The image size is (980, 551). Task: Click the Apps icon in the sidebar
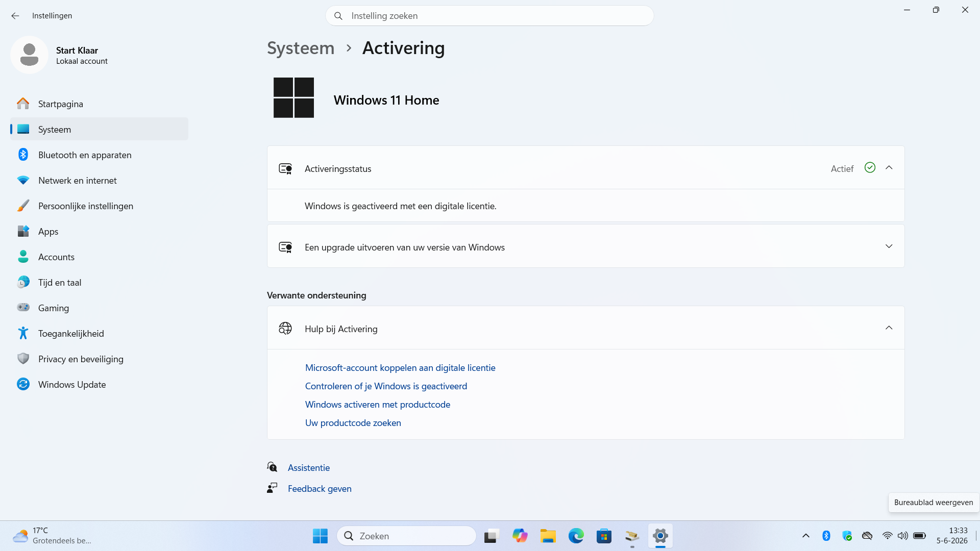click(23, 231)
